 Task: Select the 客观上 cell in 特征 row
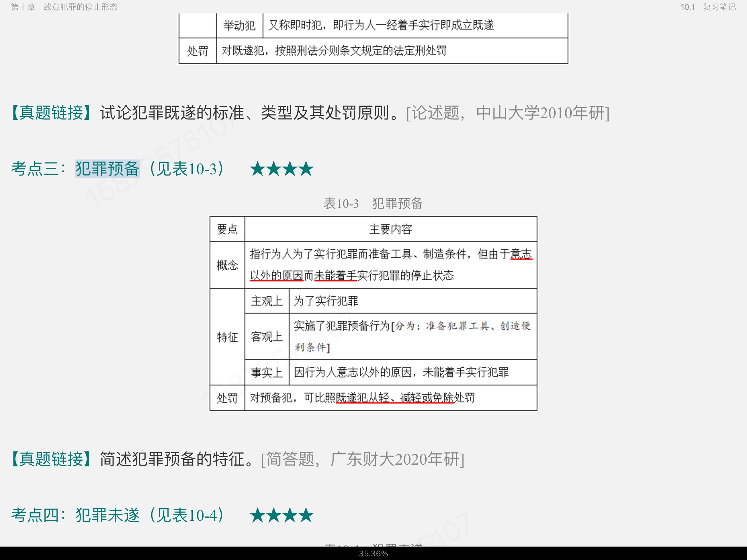[x=266, y=337]
